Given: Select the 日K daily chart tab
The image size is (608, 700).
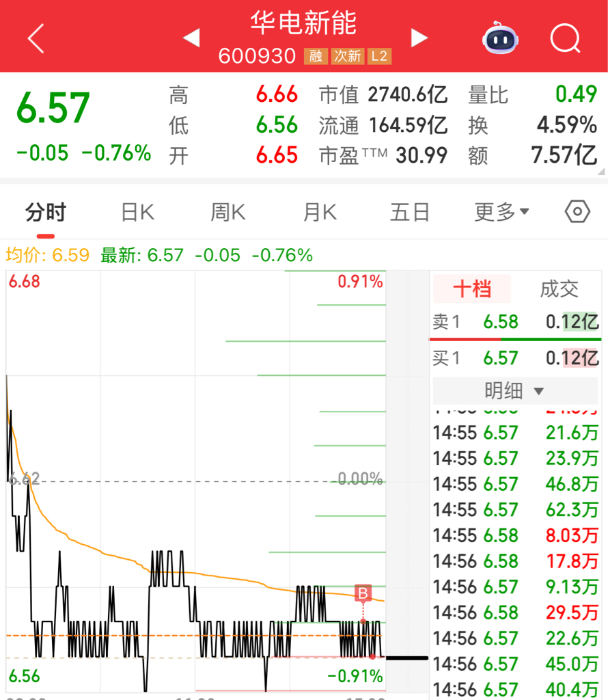Looking at the screenshot, I should (138, 212).
